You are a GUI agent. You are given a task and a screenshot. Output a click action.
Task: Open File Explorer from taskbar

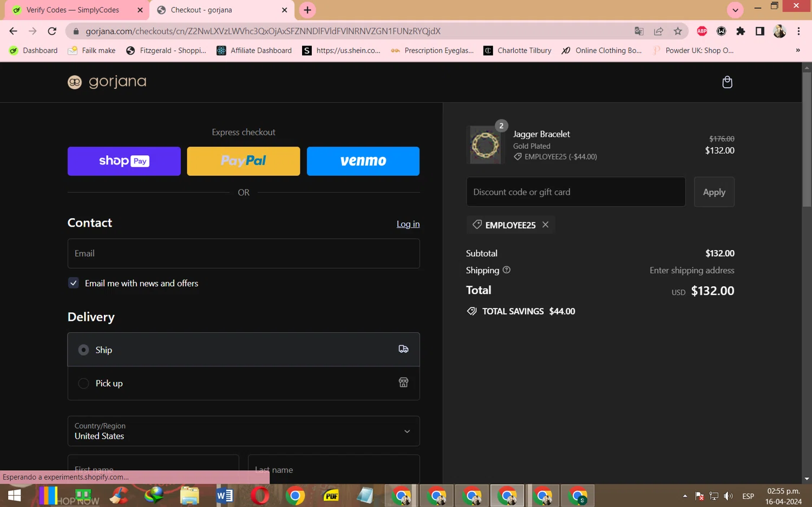[x=189, y=496]
